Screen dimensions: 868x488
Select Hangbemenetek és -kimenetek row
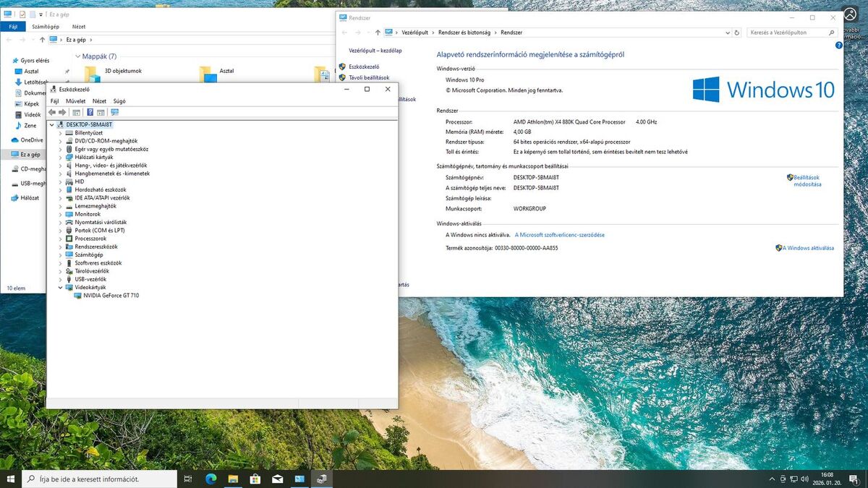tap(107, 174)
